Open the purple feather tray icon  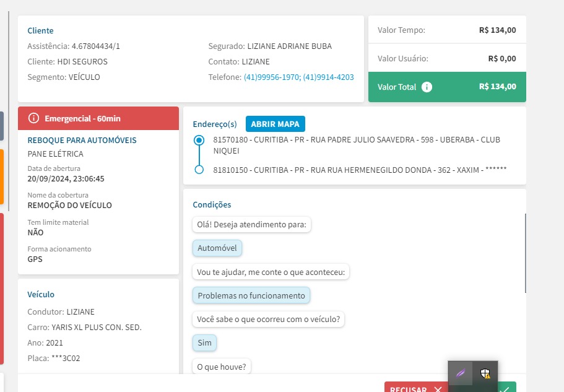(x=461, y=373)
